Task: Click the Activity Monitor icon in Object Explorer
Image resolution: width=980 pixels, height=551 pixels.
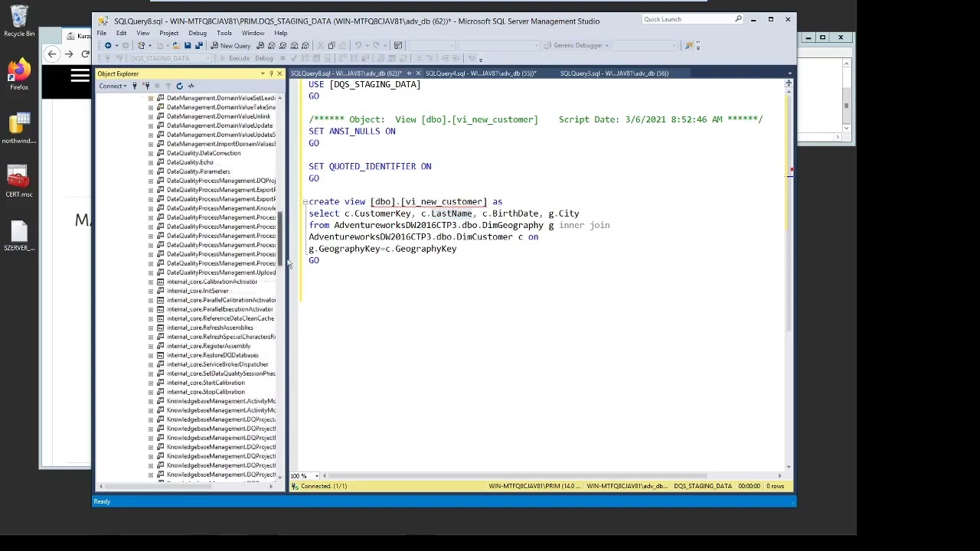Action: 191,86
